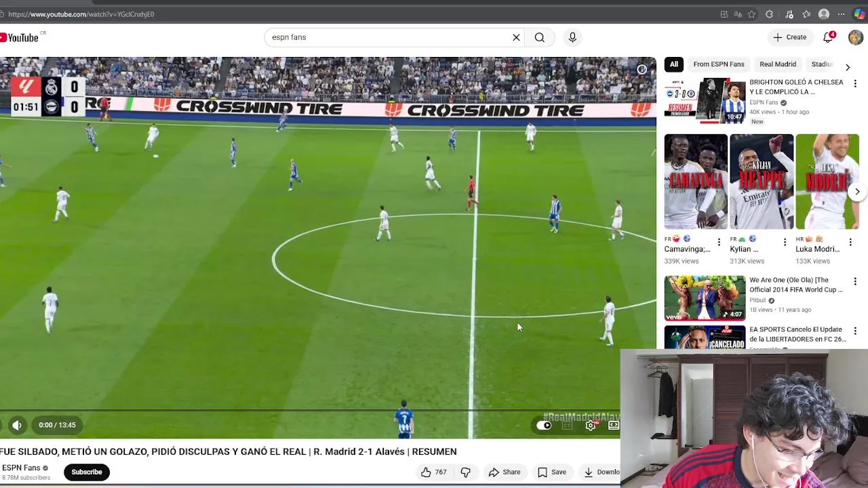Subscribe to ESPN Fans

pos(87,472)
